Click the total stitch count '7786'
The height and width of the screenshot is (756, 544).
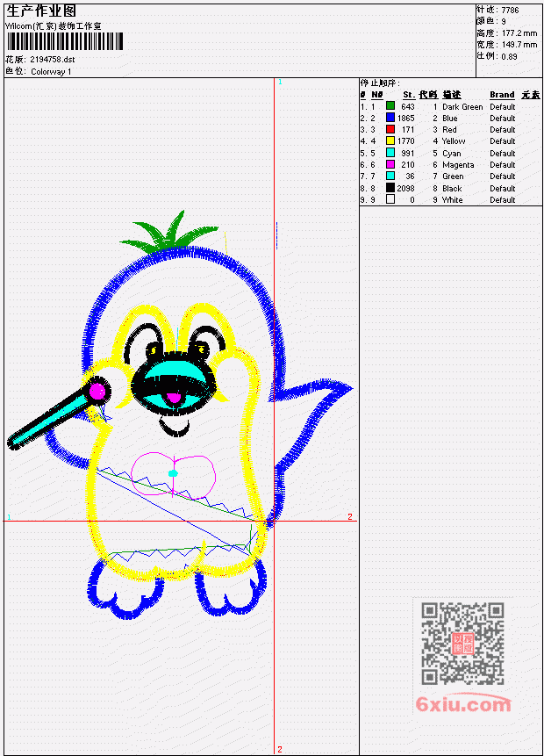511,11
